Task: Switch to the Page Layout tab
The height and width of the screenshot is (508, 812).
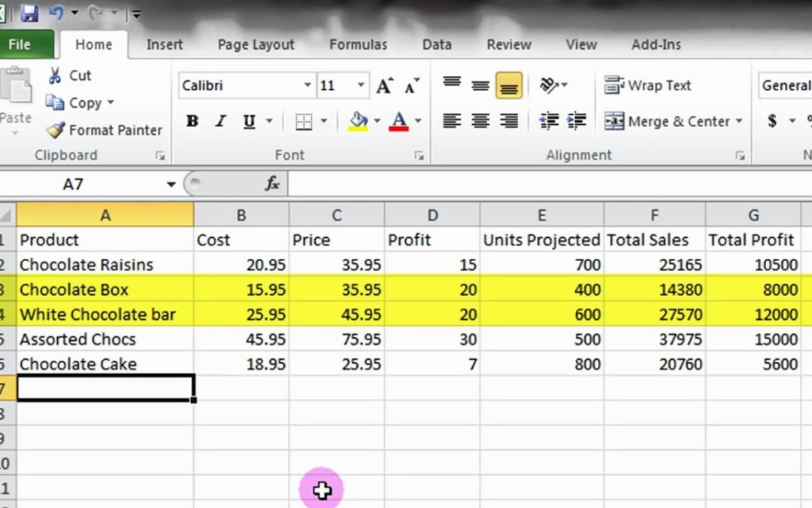Action: (x=256, y=44)
